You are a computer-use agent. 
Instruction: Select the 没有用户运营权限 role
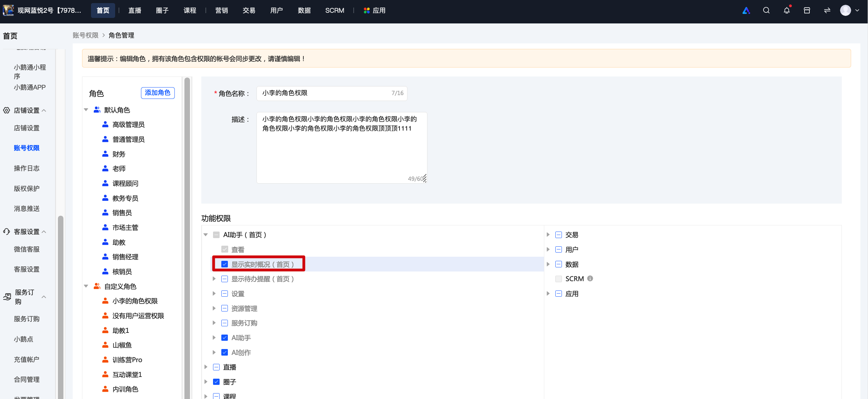coord(138,316)
